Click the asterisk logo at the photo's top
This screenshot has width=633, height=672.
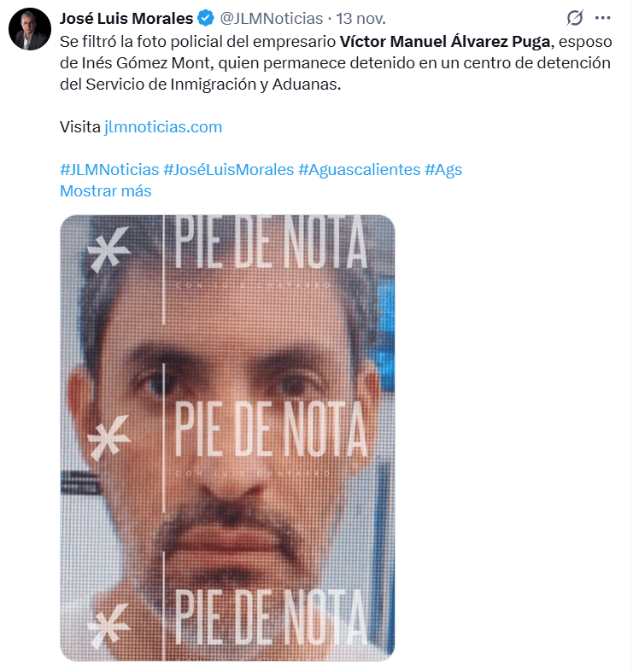pos(109,248)
